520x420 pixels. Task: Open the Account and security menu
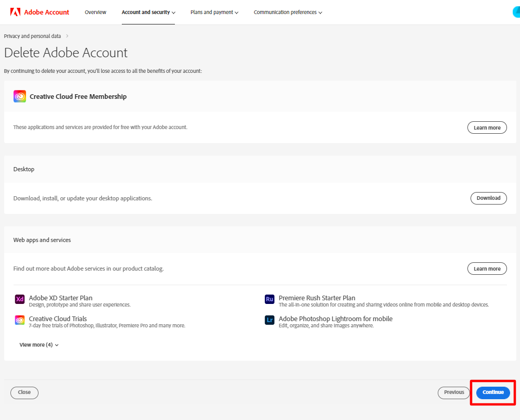[x=148, y=12]
